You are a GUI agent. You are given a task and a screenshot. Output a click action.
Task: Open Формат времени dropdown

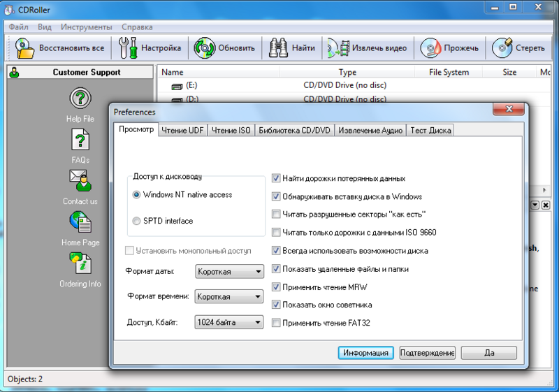[x=229, y=296]
